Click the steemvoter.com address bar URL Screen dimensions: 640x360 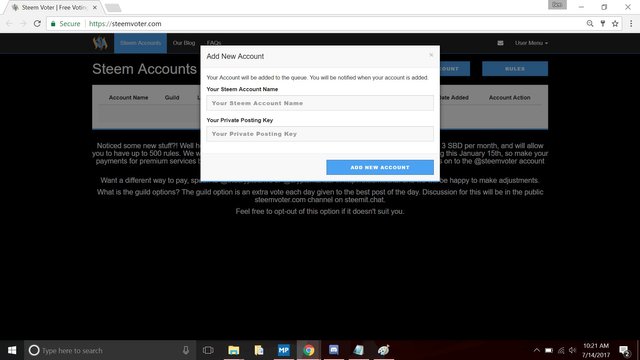(125, 24)
